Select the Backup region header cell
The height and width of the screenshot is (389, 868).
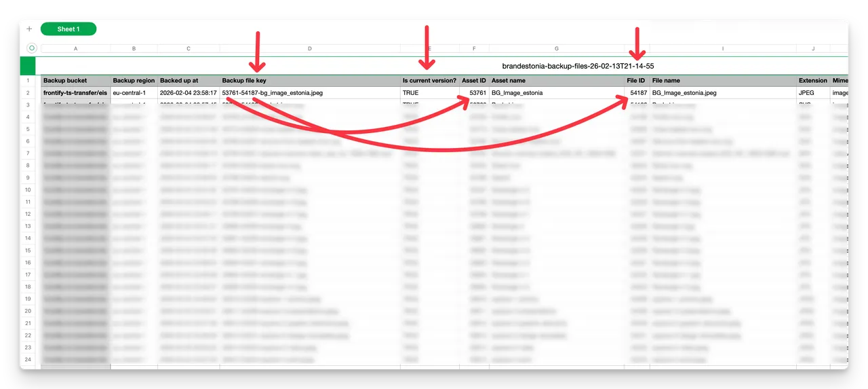(134, 81)
